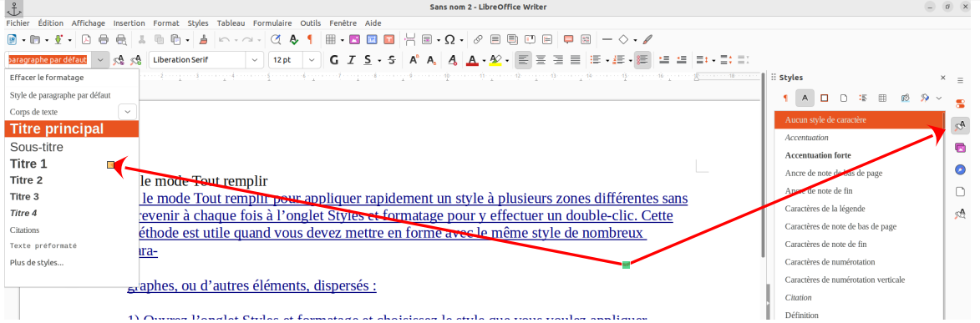Viewport: 980px width, 323px height.
Task: Apply superscript formatting
Action: [x=414, y=60]
